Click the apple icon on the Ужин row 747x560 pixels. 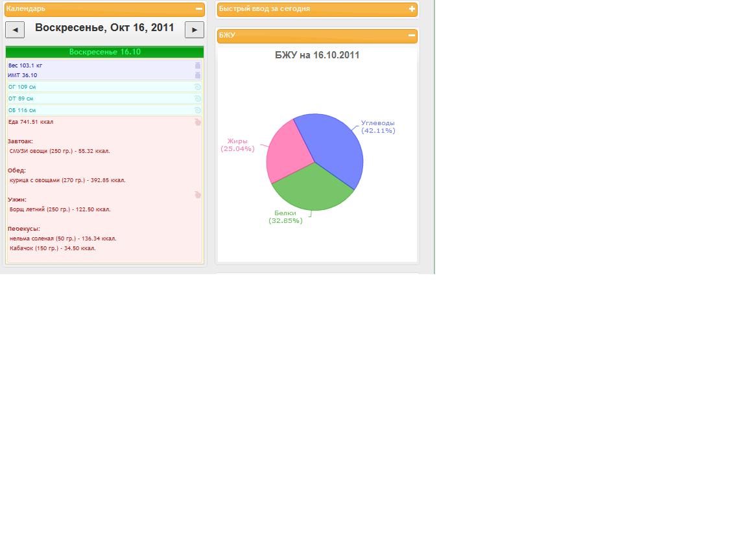[198, 194]
